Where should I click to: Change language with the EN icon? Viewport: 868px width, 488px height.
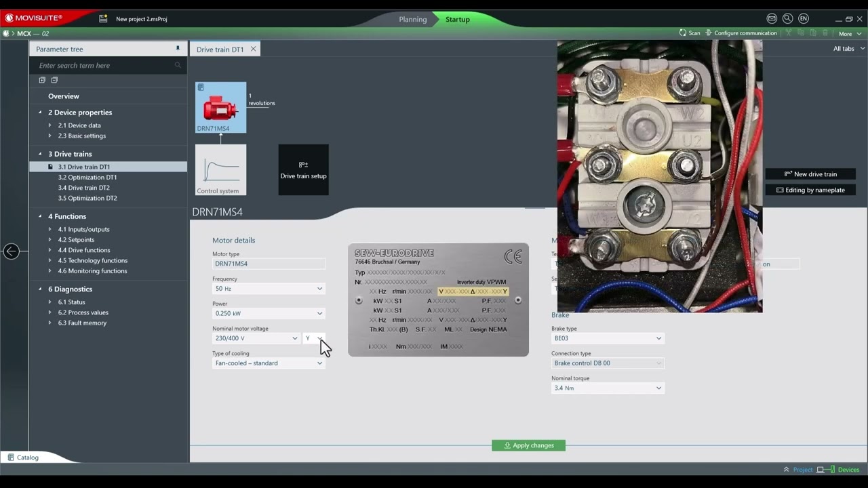pyautogui.click(x=804, y=19)
